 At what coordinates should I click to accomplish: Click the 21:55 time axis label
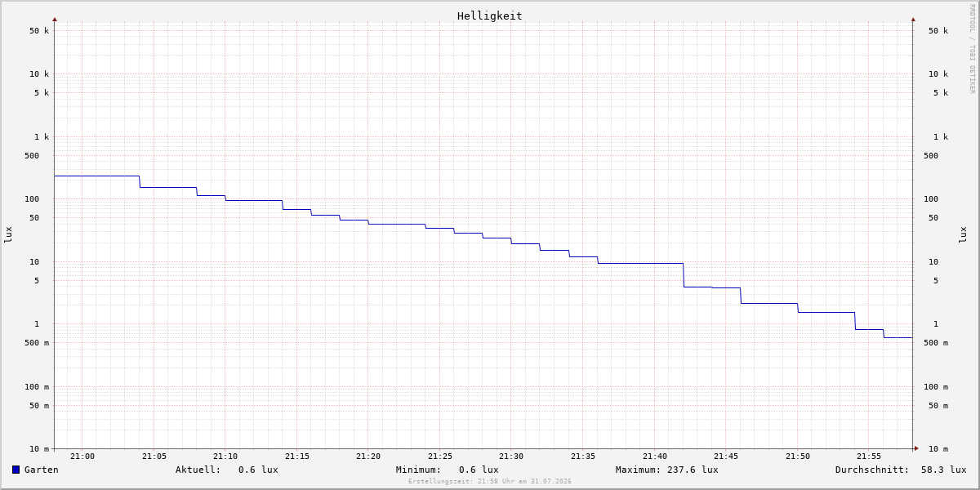click(869, 457)
